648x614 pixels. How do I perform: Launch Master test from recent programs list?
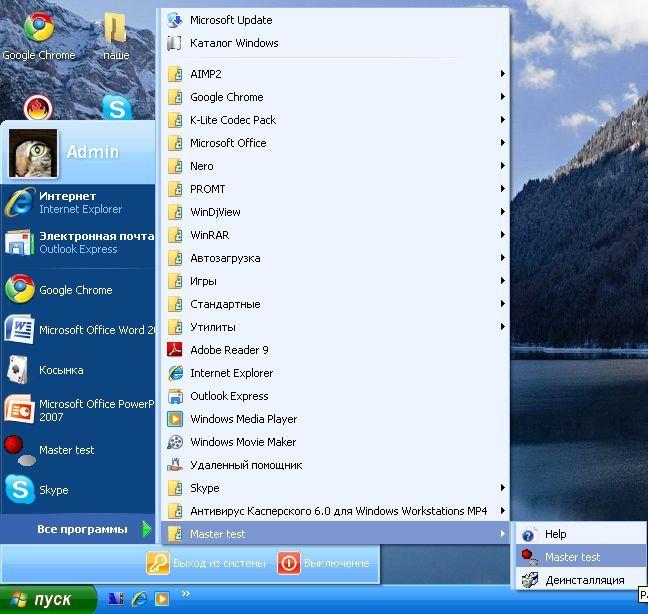tap(78, 450)
